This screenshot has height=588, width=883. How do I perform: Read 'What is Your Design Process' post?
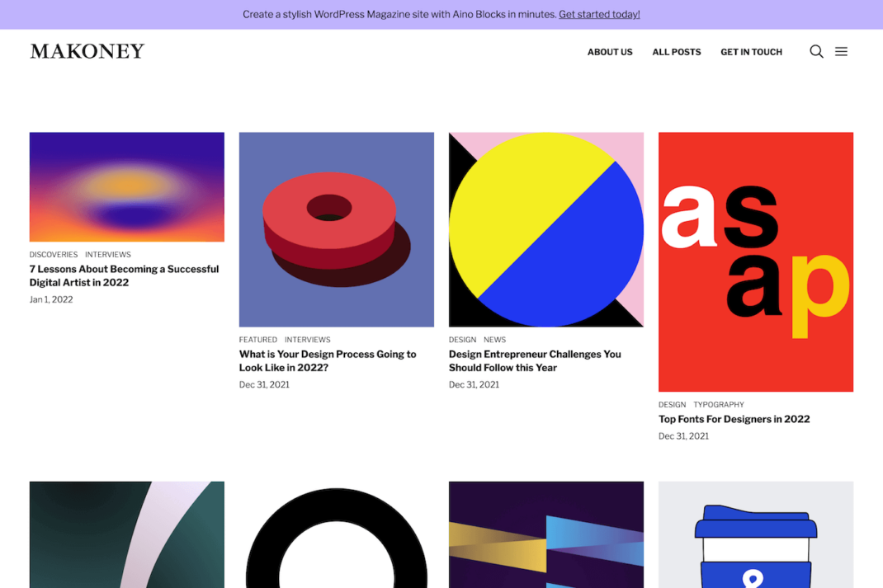[x=328, y=360]
